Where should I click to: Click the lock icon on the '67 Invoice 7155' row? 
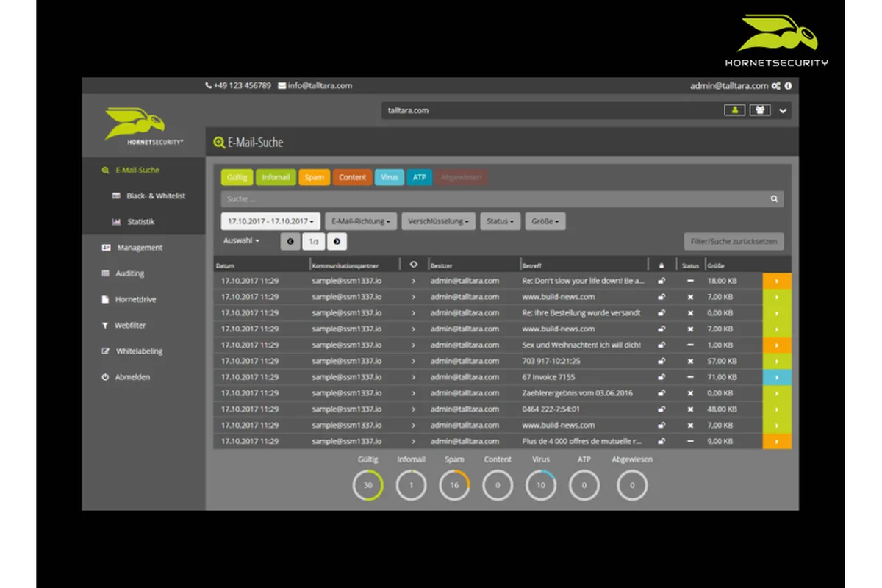point(661,377)
